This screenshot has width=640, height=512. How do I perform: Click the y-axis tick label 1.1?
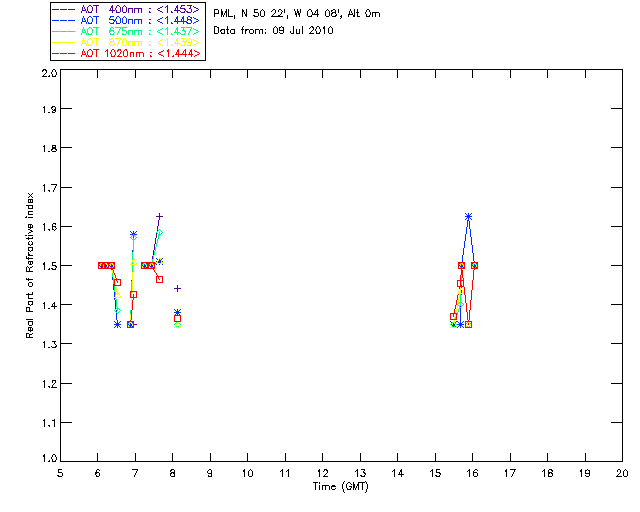coord(49,423)
